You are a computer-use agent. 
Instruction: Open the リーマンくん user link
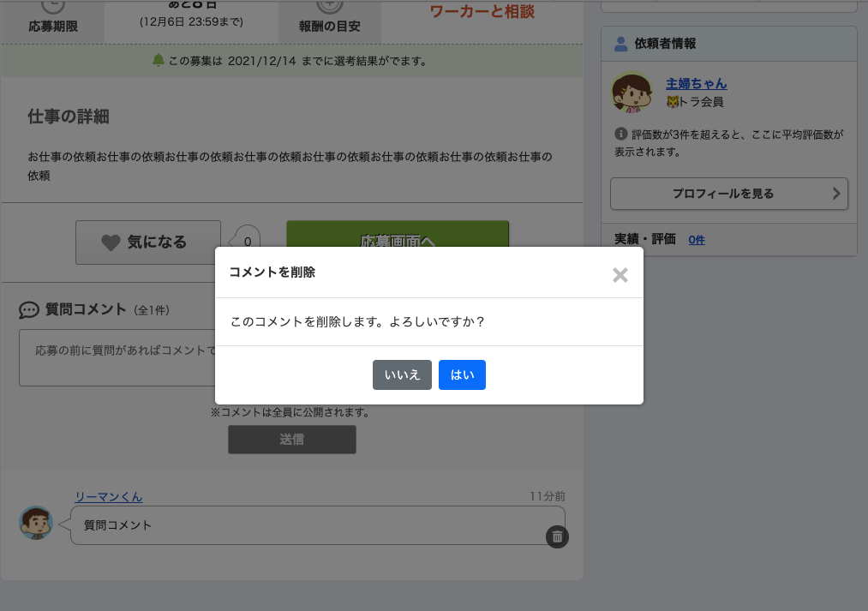click(x=108, y=497)
